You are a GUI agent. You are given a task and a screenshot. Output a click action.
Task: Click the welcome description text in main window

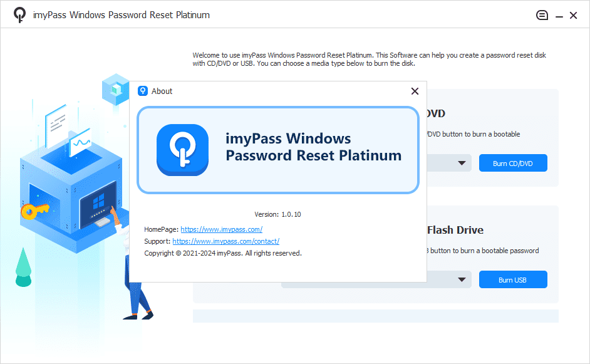click(369, 59)
